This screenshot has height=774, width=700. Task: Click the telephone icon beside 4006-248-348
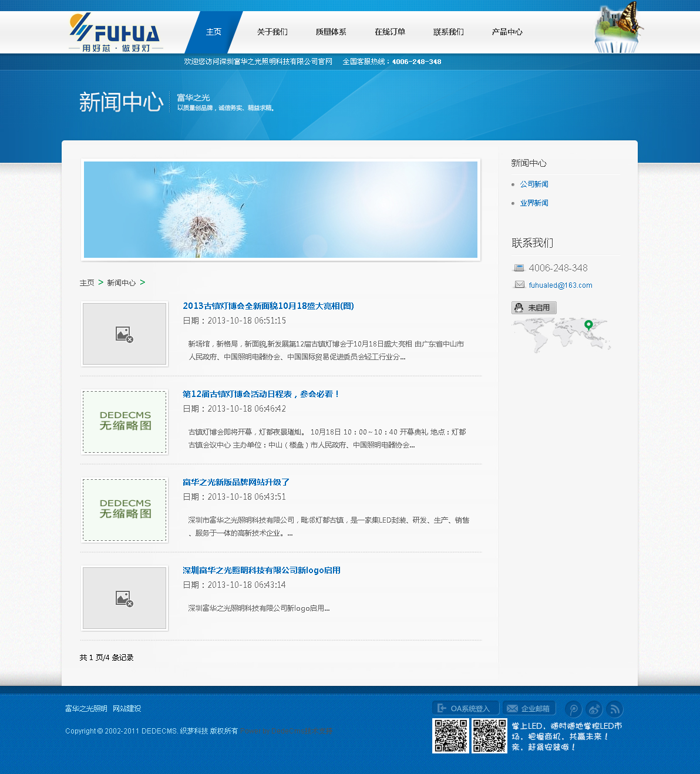[519, 268]
